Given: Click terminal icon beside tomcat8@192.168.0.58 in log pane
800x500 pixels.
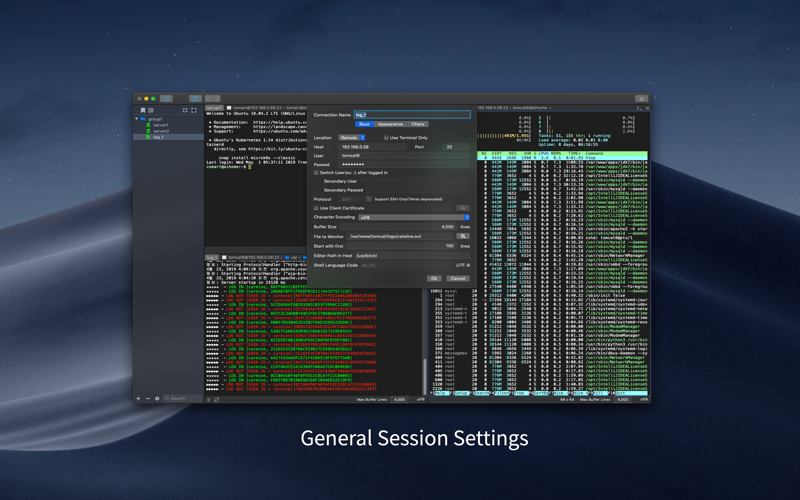Looking at the screenshot, I should pyautogui.click(x=223, y=258).
